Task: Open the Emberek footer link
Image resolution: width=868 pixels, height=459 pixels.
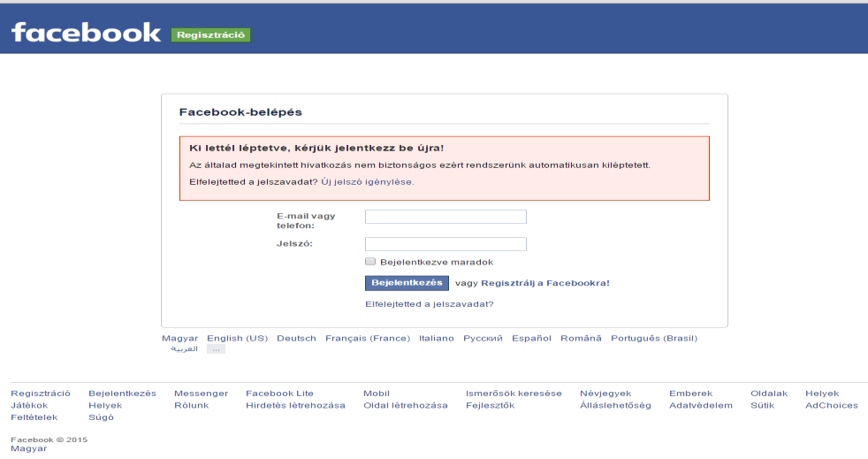Action: tap(691, 394)
